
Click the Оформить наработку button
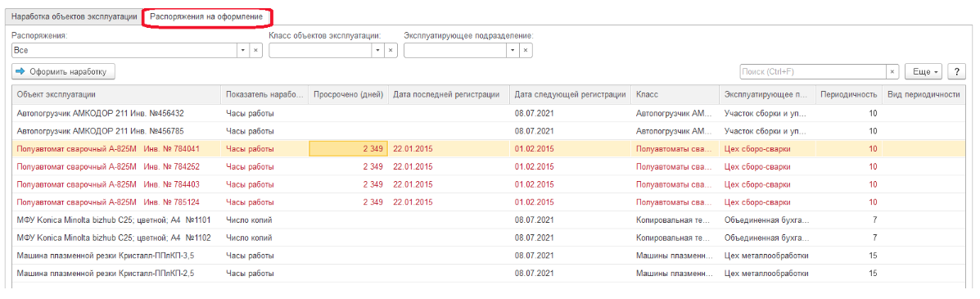63,71
